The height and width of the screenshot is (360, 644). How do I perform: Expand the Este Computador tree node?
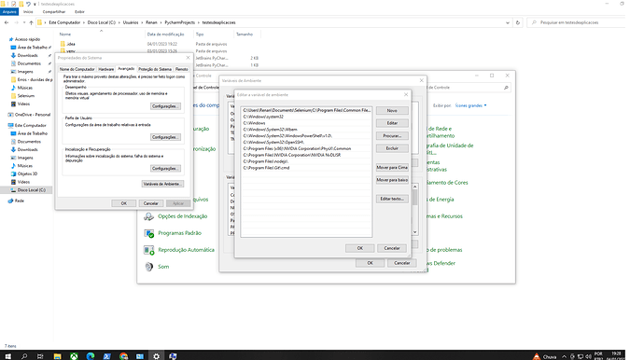(6, 126)
